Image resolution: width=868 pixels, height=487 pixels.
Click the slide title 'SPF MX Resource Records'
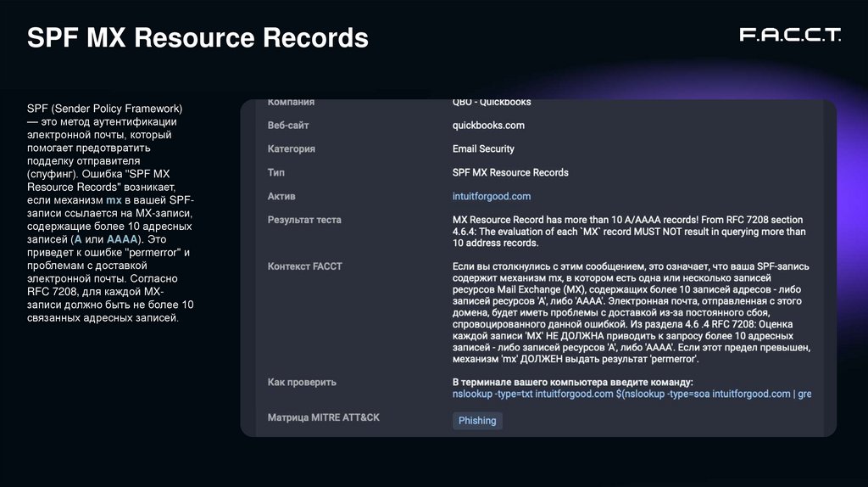(x=198, y=37)
